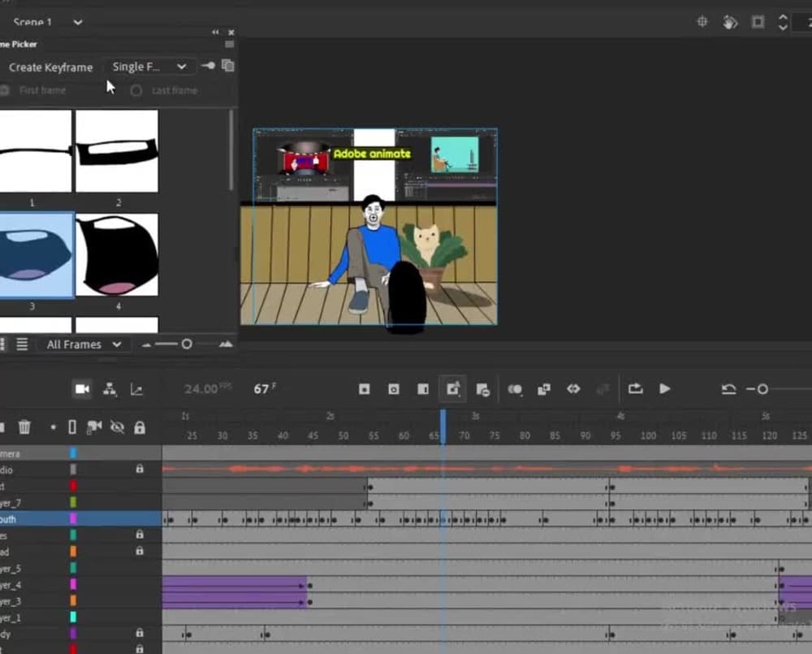Click the highlight layers dot in header
812x654 pixels.
(x=53, y=427)
